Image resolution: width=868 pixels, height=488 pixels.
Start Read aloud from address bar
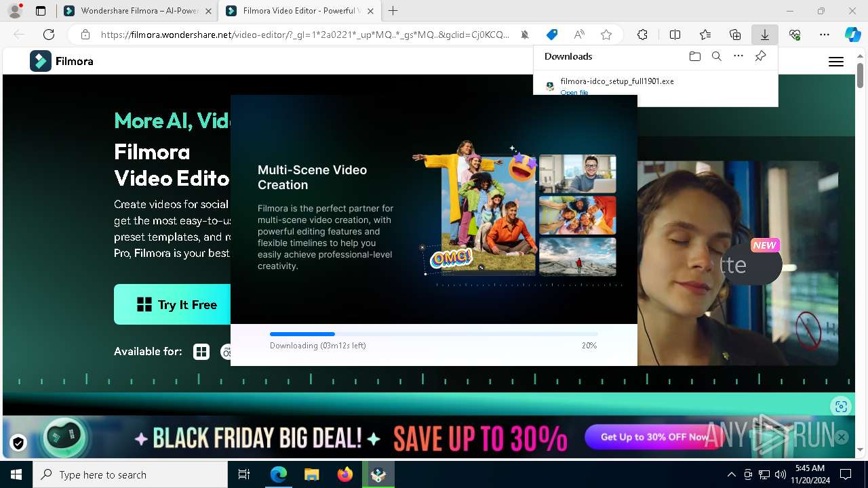579,35
